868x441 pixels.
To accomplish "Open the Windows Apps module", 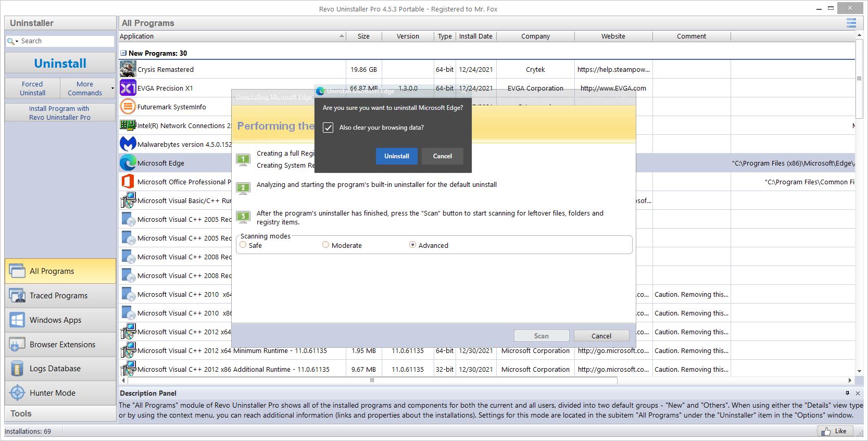I will [60, 320].
